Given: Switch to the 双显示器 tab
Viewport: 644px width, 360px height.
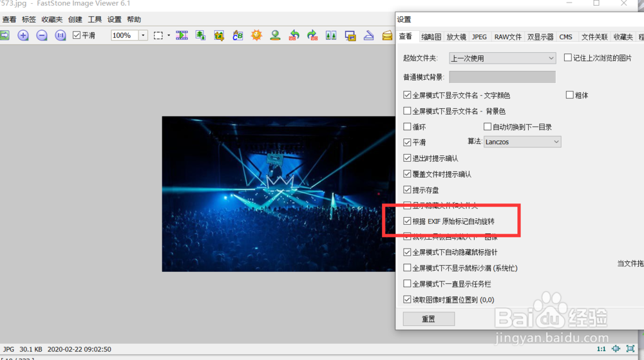Looking at the screenshot, I should 540,37.
